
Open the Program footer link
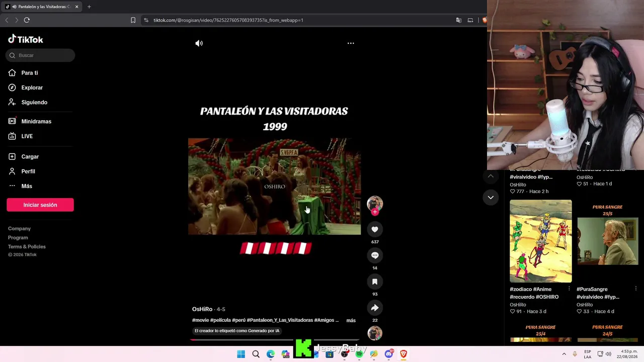pos(18,238)
